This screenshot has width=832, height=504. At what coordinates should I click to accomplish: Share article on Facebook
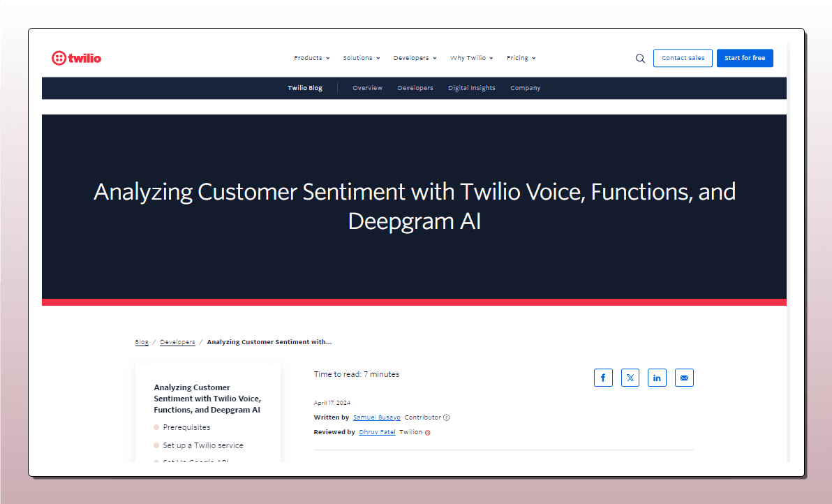tap(603, 378)
